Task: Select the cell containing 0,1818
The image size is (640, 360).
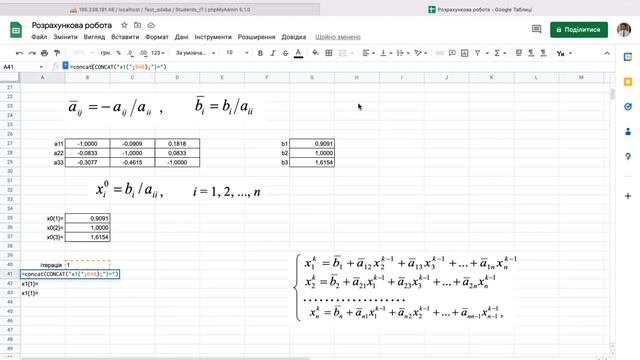Action: point(177,143)
